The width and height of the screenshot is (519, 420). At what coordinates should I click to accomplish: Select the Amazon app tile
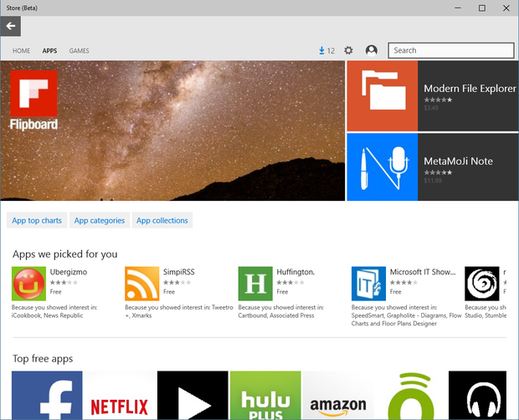point(337,396)
